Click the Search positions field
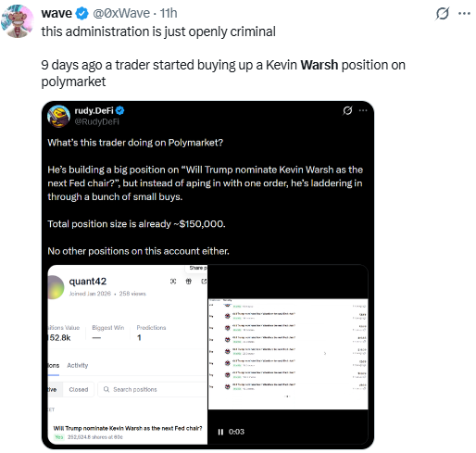The width and height of the screenshot is (476, 453). pyautogui.click(x=153, y=389)
